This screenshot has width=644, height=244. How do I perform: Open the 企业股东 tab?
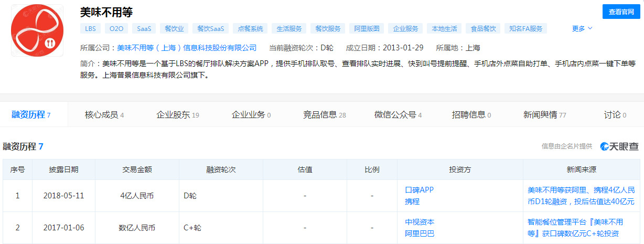(x=178, y=114)
